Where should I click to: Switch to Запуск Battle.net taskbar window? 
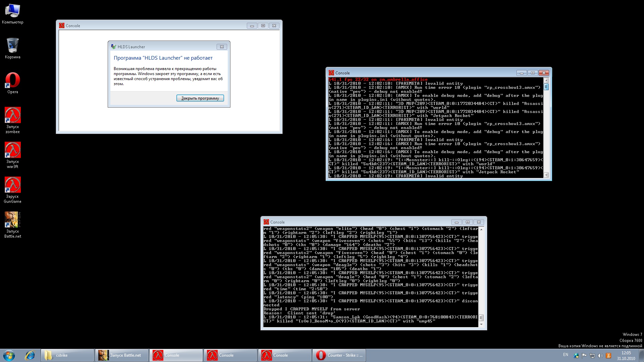pyautogui.click(x=122, y=355)
